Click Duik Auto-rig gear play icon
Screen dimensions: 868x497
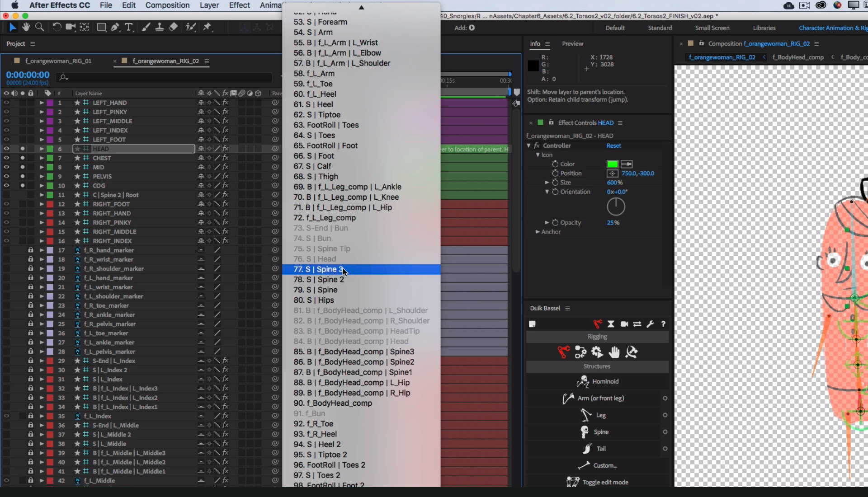(597, 352)
